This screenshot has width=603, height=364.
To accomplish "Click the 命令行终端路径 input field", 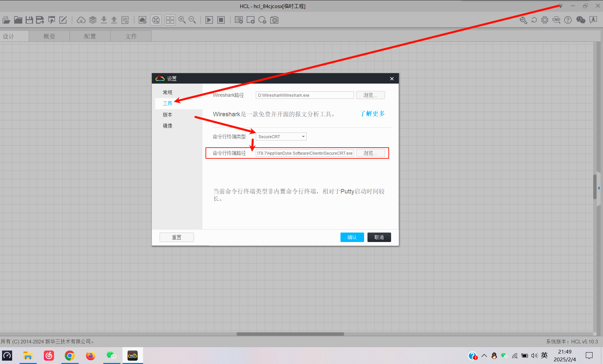I will coord(305,153).
